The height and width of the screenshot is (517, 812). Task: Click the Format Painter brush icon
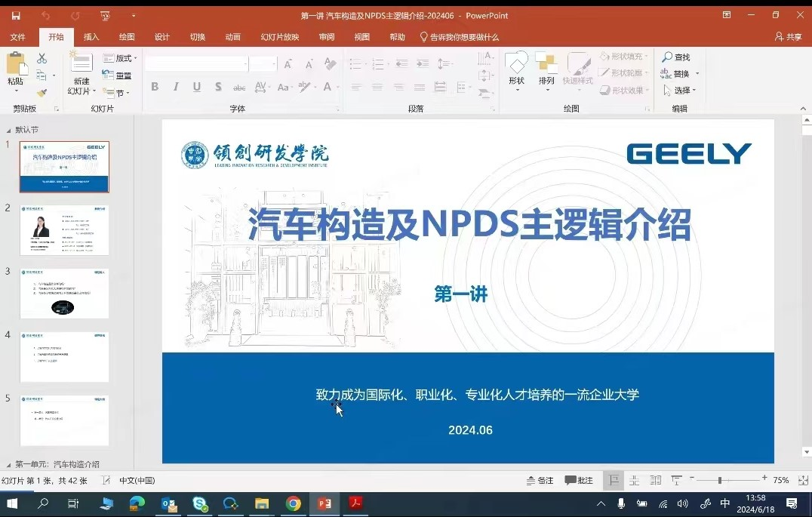click(x=42, y=93)
